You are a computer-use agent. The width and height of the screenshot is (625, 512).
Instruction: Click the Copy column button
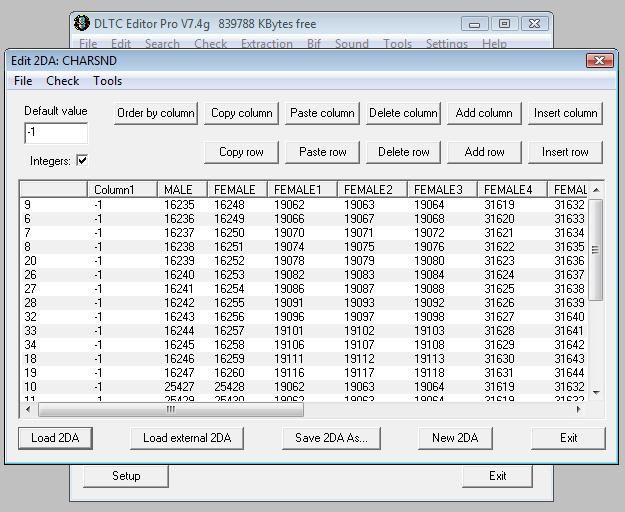click(x=241, y=113)
